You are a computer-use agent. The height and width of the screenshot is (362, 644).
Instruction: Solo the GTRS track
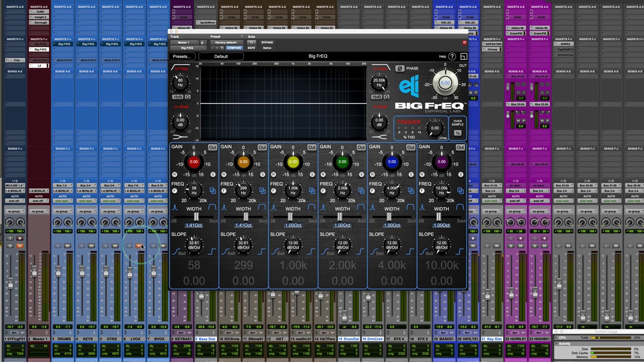pyautogui.click(x=105, y=246)
